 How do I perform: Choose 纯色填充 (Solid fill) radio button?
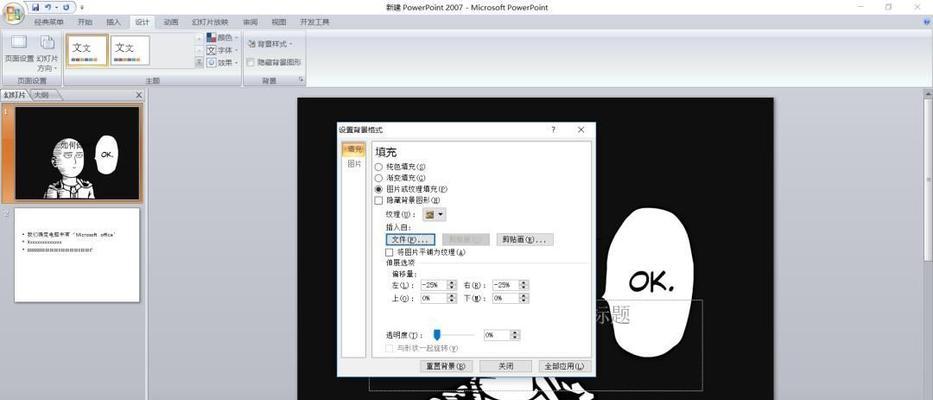(378, 167)
